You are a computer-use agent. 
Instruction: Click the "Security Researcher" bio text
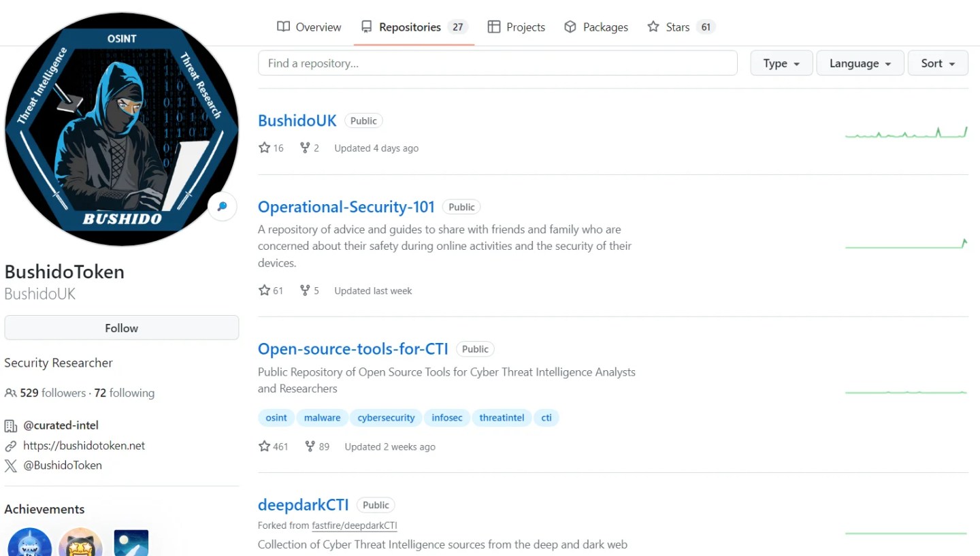(x=59, y=363)
